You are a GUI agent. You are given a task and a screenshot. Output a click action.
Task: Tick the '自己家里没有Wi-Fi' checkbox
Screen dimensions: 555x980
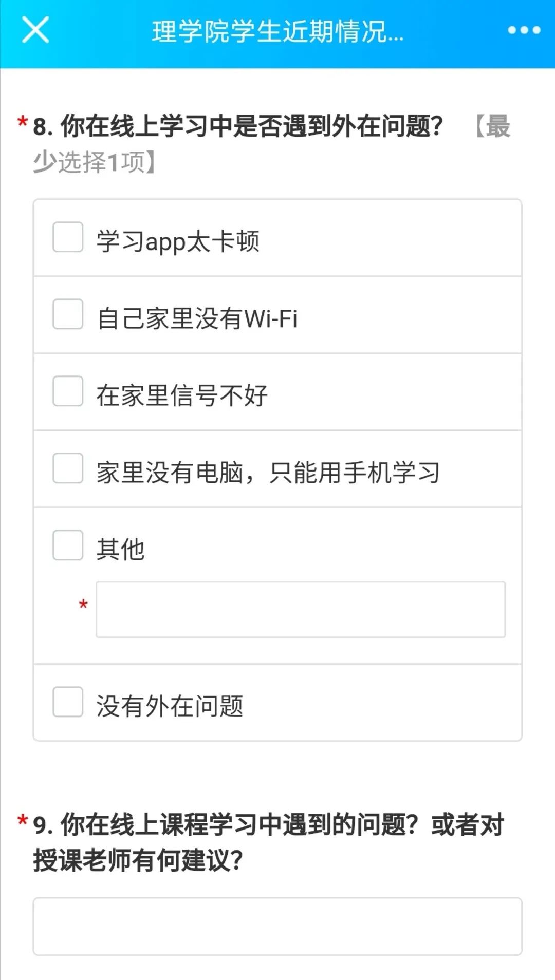click(x=68, y=314)
